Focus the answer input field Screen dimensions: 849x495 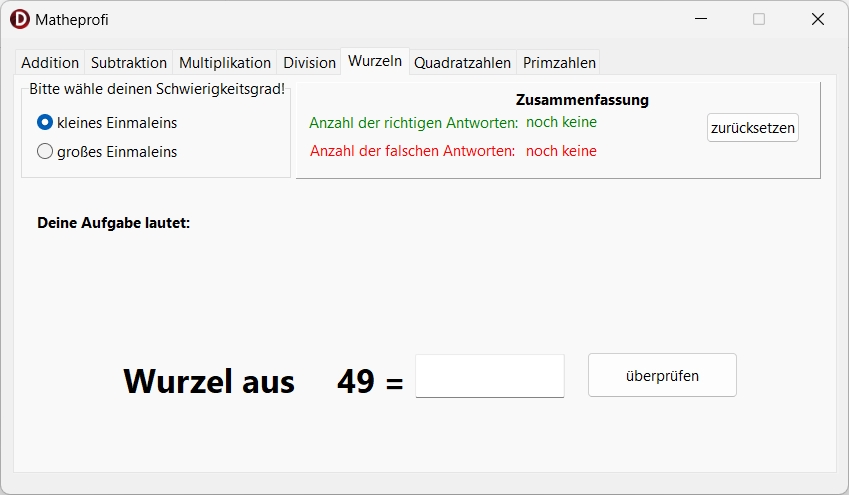489,376
